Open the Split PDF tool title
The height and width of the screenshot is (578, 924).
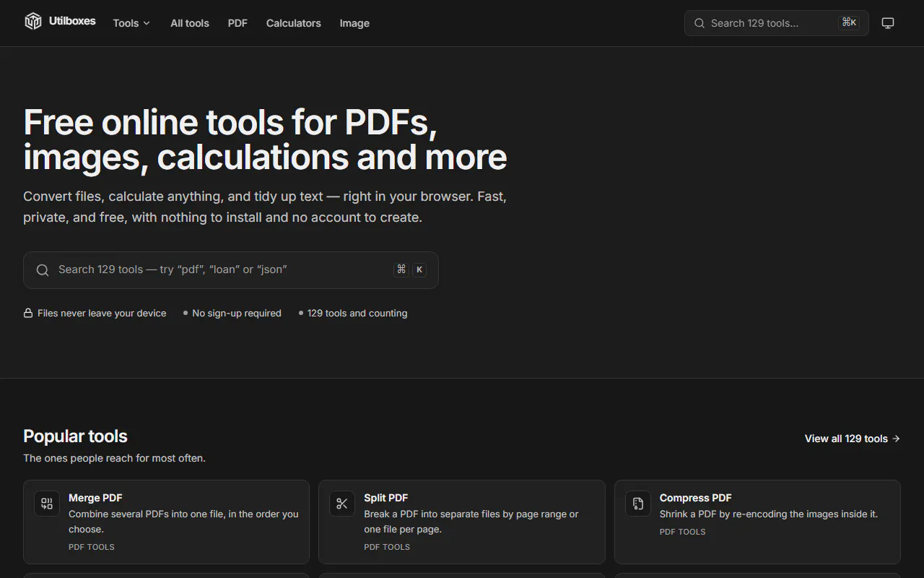(386, 498)
